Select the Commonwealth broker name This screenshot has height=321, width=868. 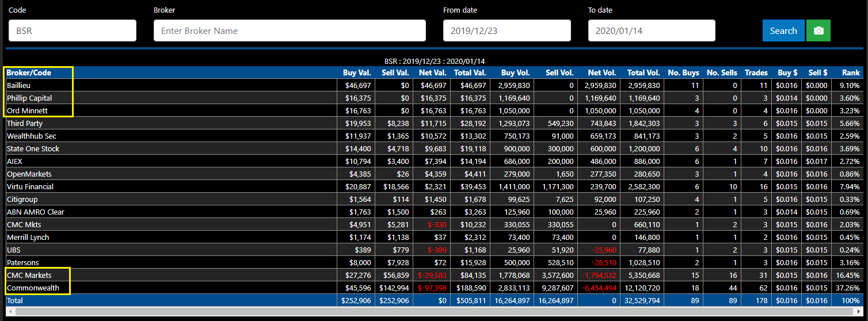33,288
